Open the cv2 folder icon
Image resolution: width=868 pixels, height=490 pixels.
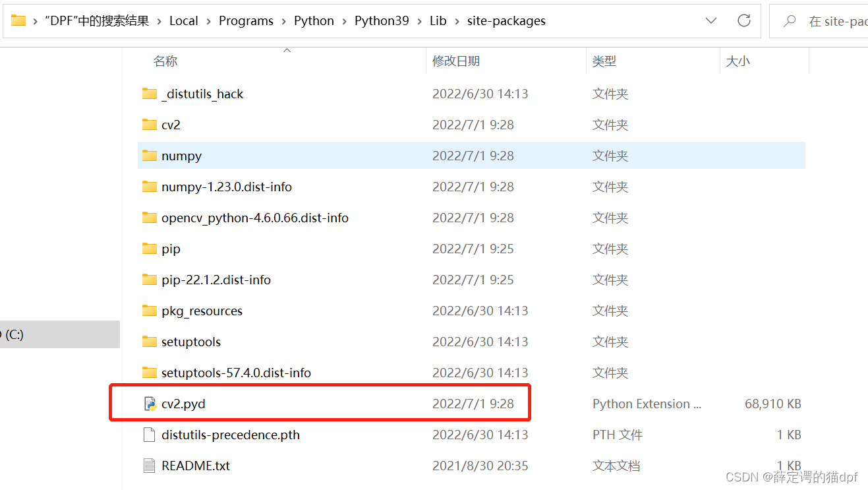[x=149, y=125]
